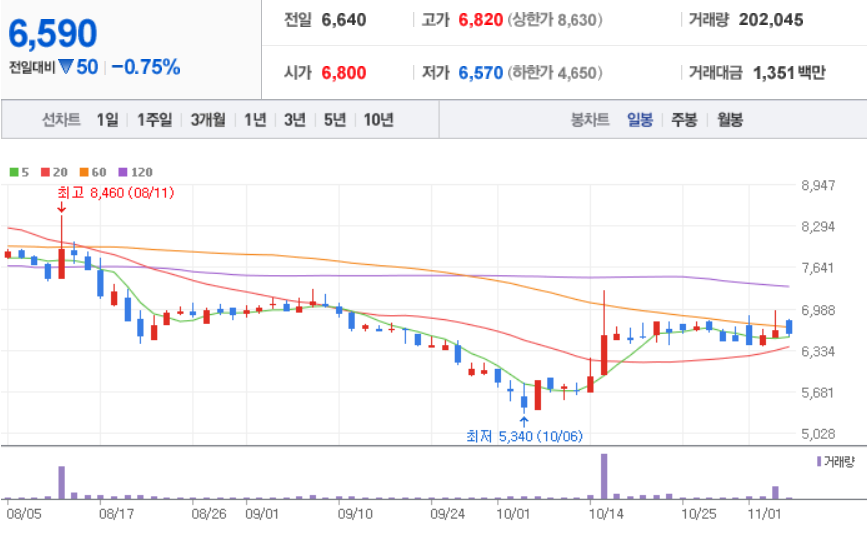This screenshot has height=542, width=867.
Task: Switch chart to 3개월 range
Action: pyautogui.click(x=208, y=119)
